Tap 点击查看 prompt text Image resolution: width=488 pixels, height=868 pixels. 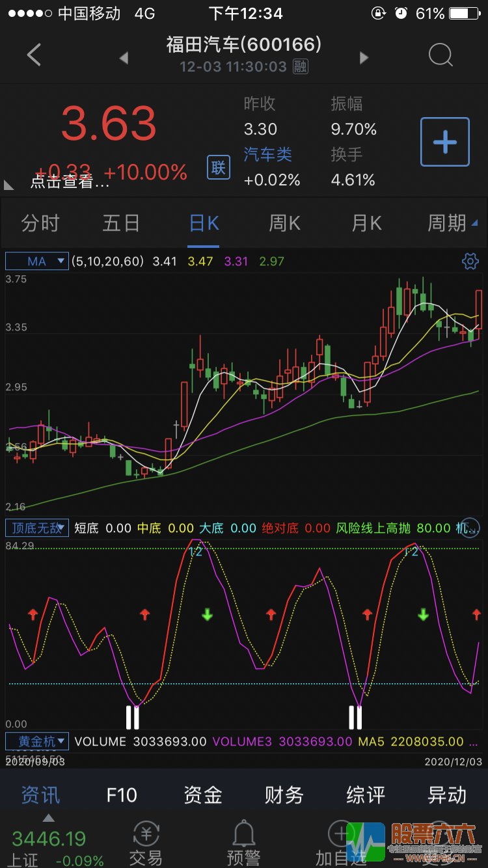click(70, 182)
